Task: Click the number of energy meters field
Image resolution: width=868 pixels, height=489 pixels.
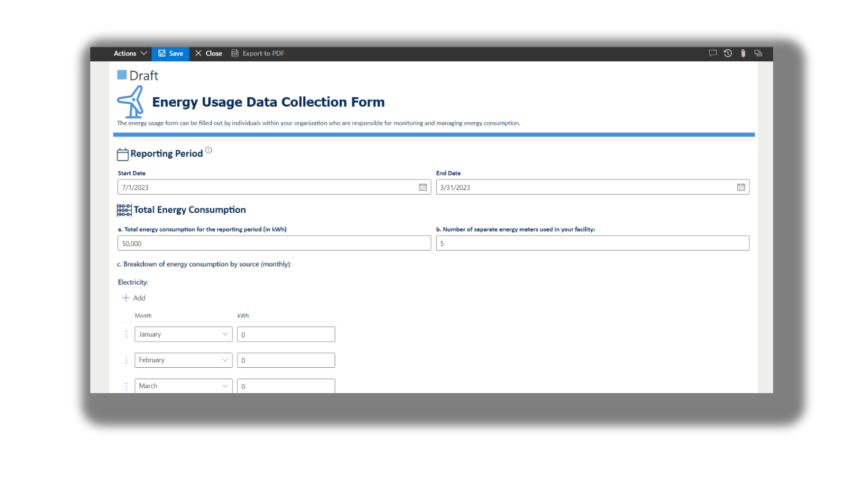Action: pyautogui.click(x=592, y=243)
